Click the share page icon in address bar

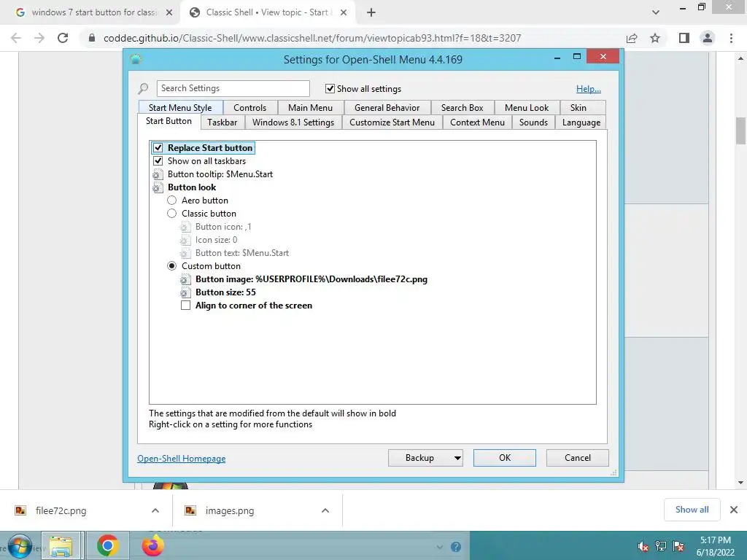(x=632, y=38)
